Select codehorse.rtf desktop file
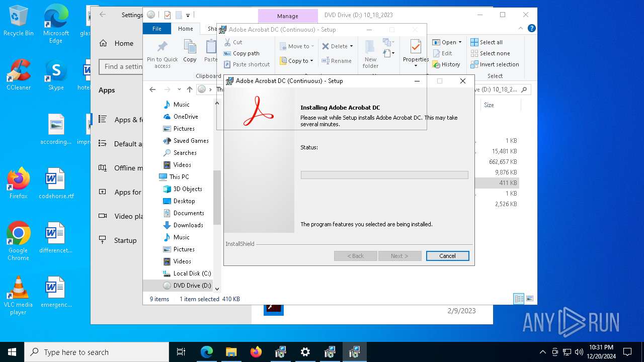 pos(56,184)
